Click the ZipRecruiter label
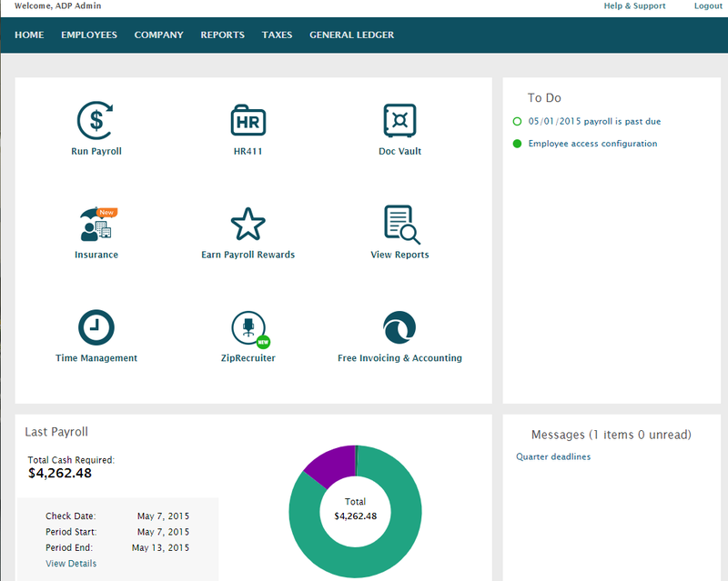This screenshot has height=581, width=728. click(x=248, y=358)
